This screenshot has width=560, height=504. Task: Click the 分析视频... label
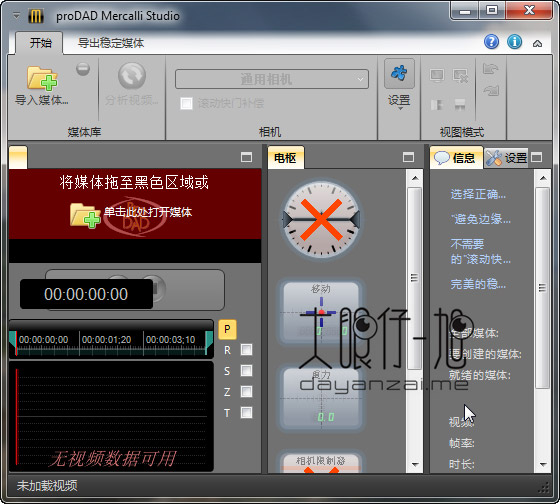[132, 100]
